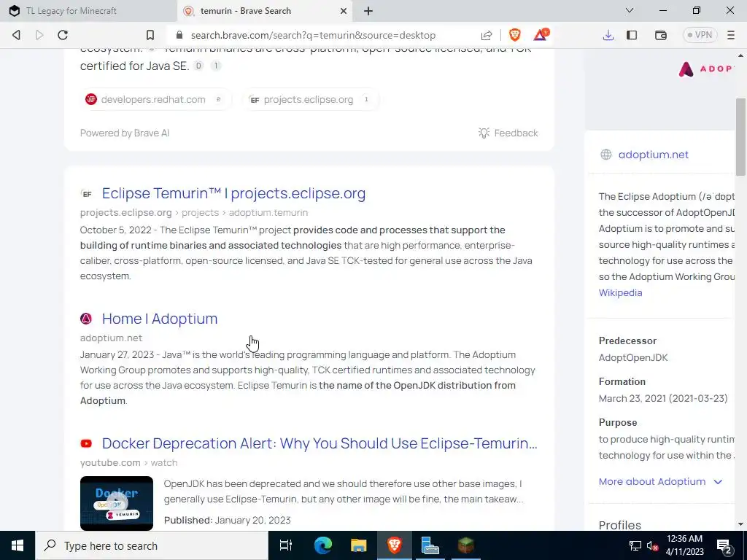Go back with the browser back arrow
The width and height of the screenshot is (747, 560).
point(16,35)
